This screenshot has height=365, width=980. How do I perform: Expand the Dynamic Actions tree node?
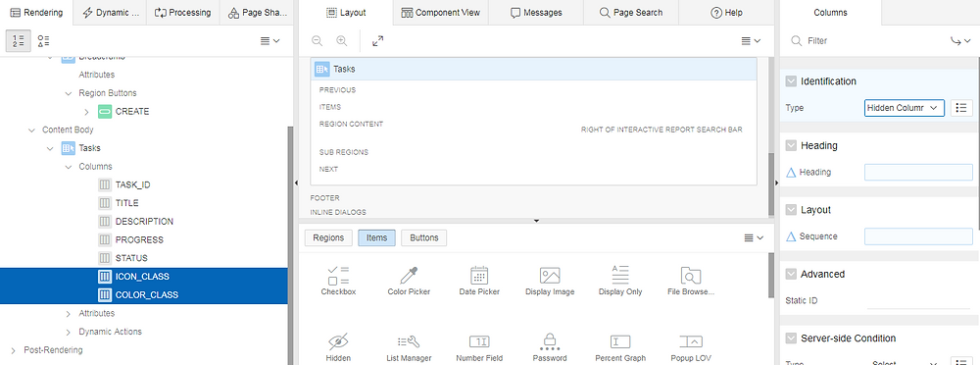pyautogui.click(x=69, y=332)
